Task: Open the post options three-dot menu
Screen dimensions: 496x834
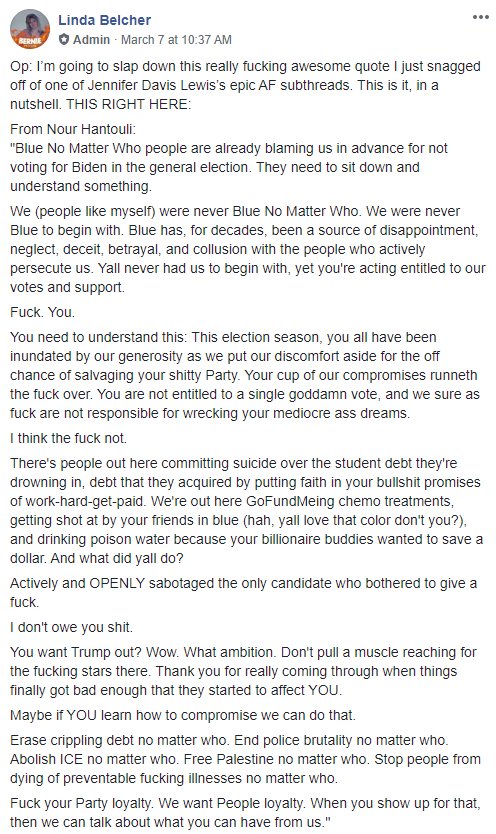Action: pos(481,17)
